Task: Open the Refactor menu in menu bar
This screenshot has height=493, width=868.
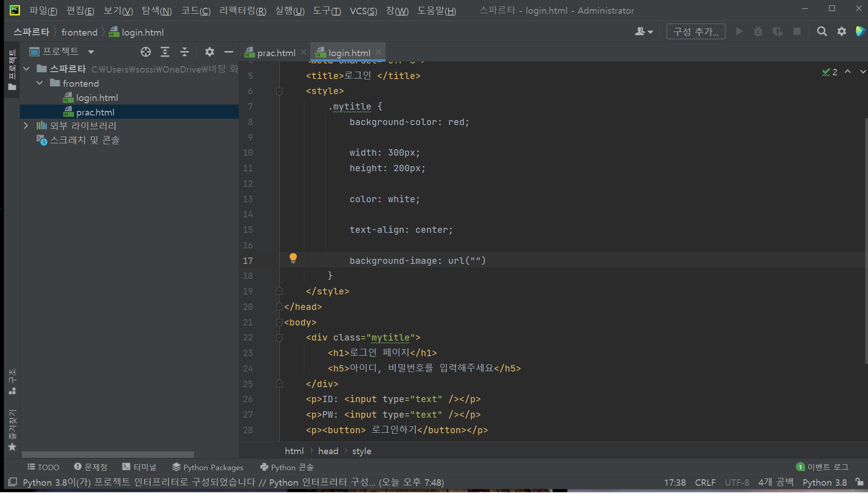Action: 242,10
